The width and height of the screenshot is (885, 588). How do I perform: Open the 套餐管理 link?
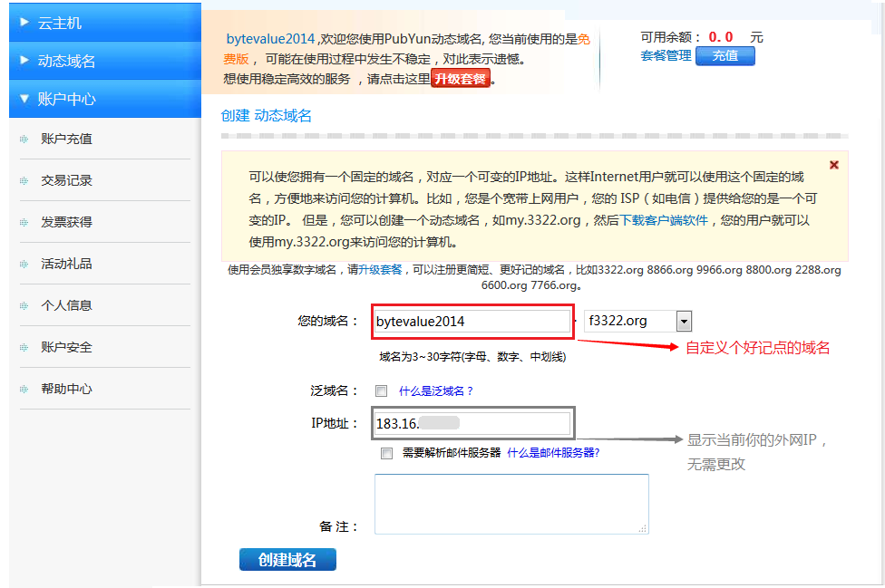point(666,56)
